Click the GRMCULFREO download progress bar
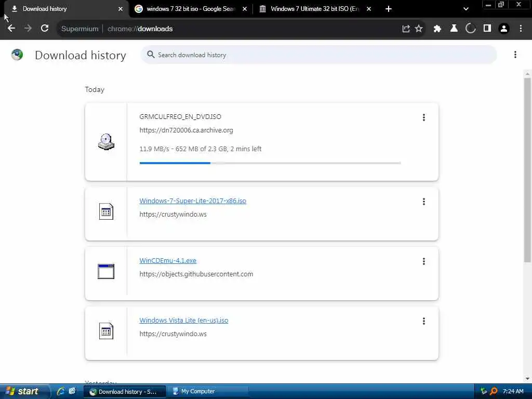The width and height of the screenshot is (532, 399). 270,163
